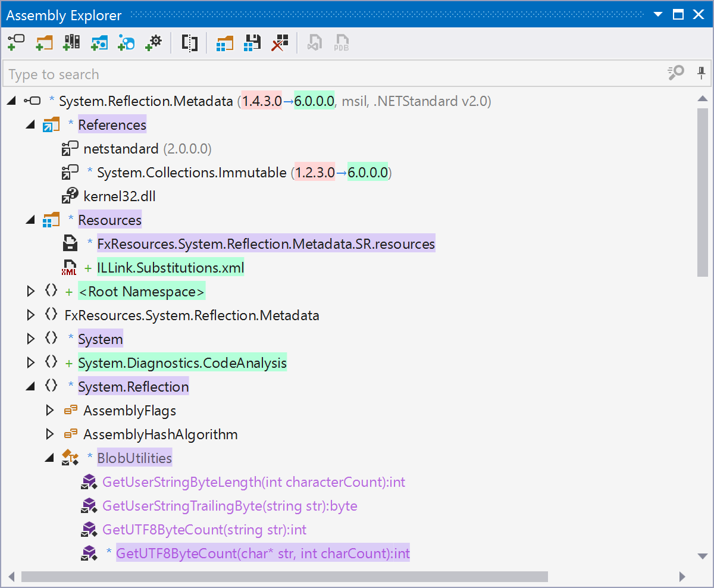Click the Open assembly toolbar icon
Screen dimensions: 714x588
tap(16, 42)
